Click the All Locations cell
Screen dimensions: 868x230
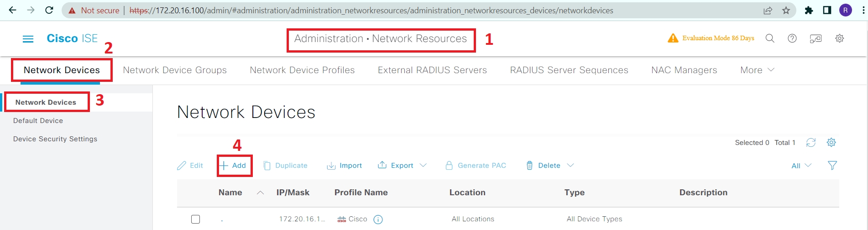[x=473, y=219]
